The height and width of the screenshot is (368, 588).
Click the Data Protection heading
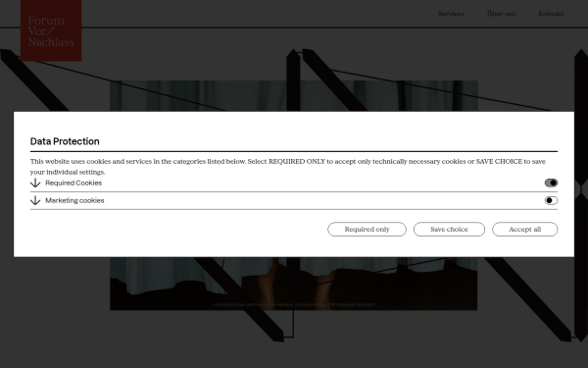(65, 141)
